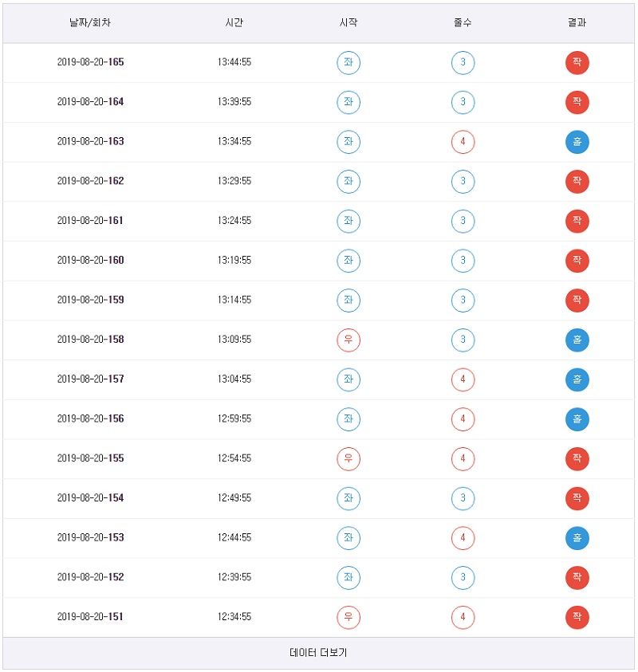This screenshot has width=638, height=672.
Task: Toggle the 좌 start badge for round 152
Action: pyautogui.click(x=349, y=577)
